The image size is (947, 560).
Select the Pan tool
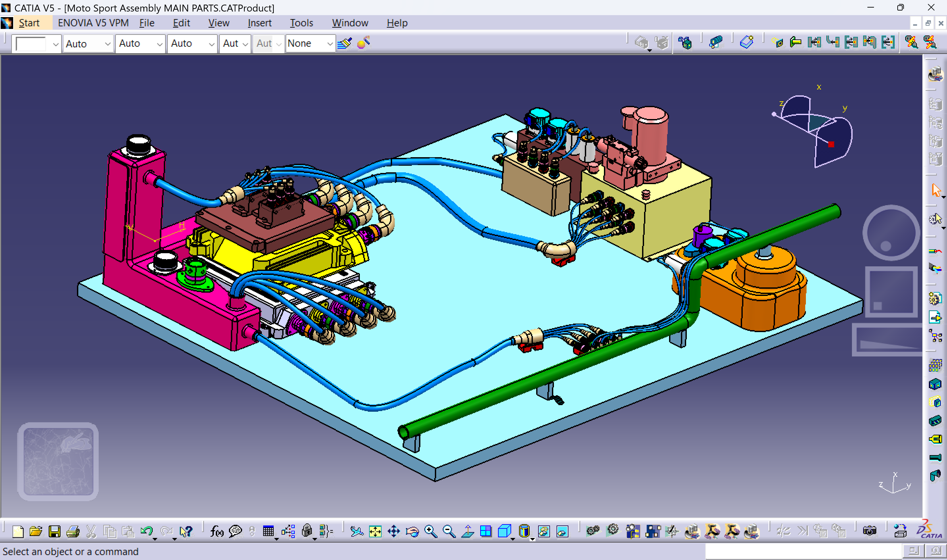point(395,531)
